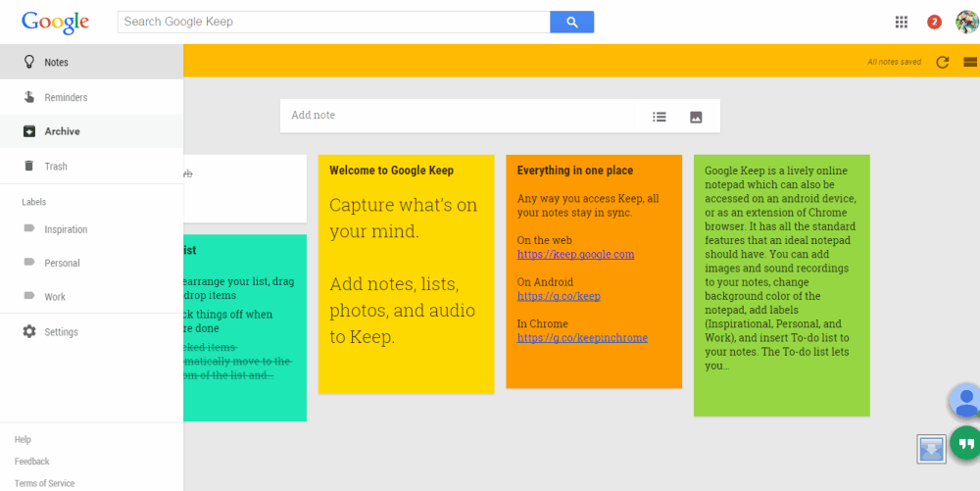
Task: Add a new image note icon
Action: click(696, 117)
